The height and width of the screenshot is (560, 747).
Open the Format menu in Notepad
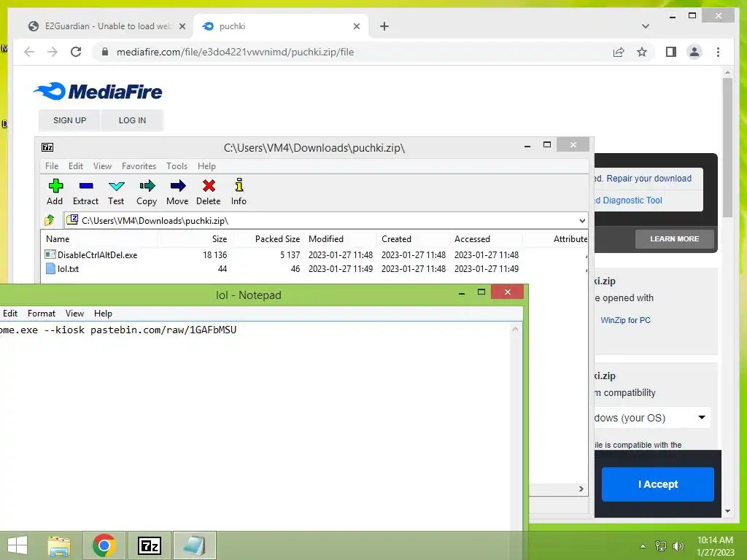(x=42, y=314)
